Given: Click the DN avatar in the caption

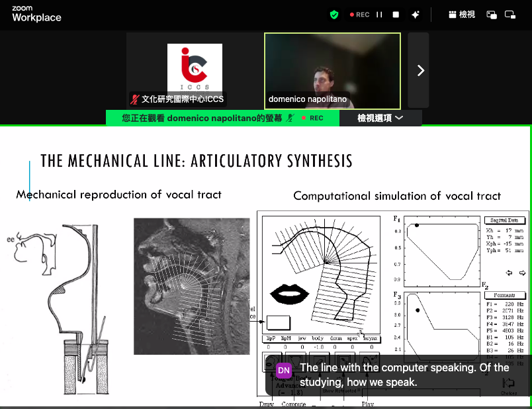Looking at the screenshot, I should tap(284, 371).
